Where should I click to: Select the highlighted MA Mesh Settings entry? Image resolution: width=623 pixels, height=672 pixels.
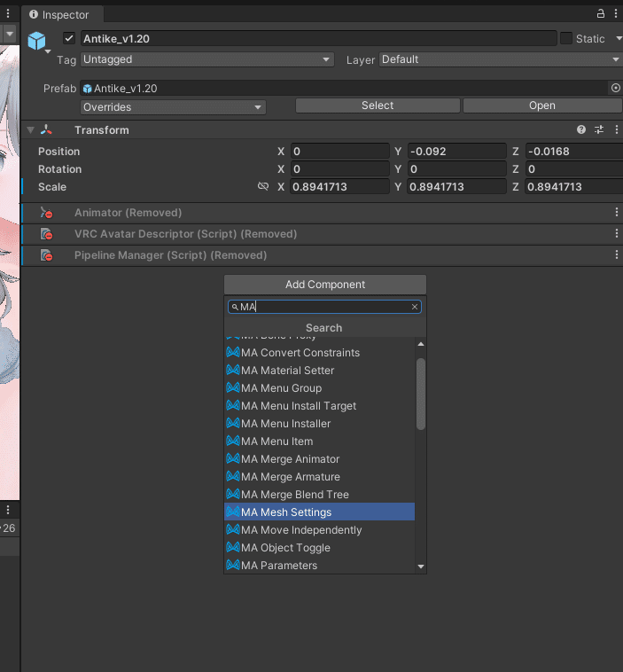[320, 512]
